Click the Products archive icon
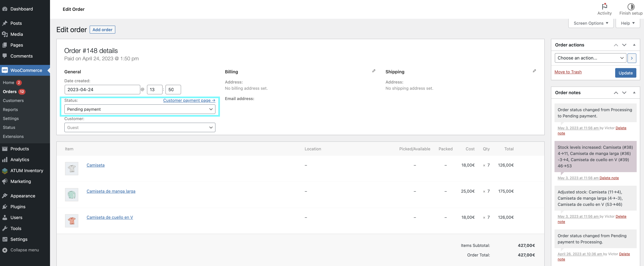 tap(5, 149)
